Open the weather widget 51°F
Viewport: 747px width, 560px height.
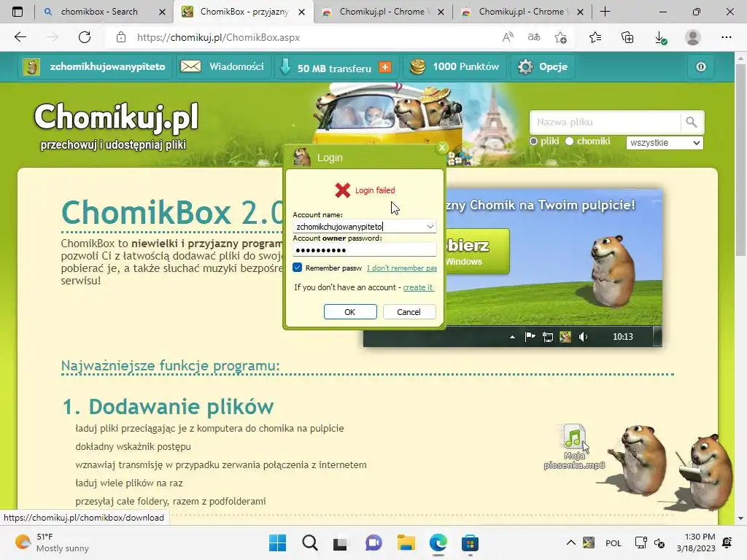[52, 542]
